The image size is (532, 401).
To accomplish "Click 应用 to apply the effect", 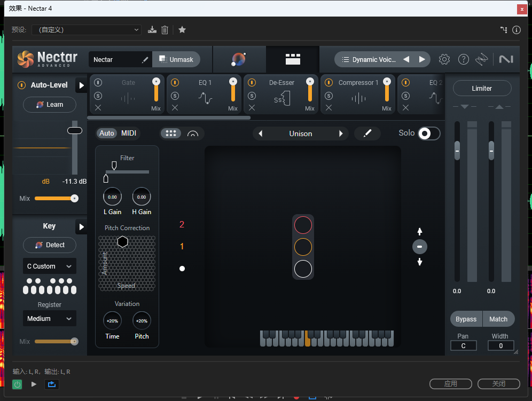I will [x=451, y=384].
